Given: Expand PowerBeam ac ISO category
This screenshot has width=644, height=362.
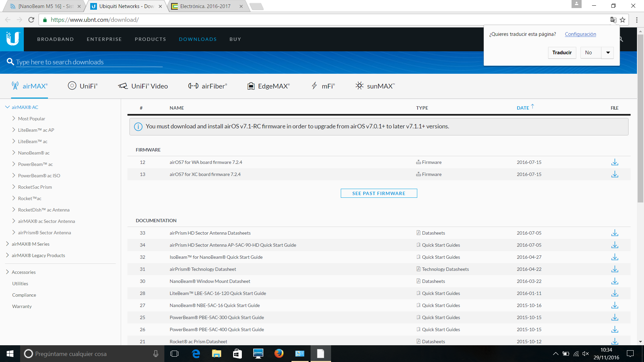Looking at the screenshot, I should 14,176.
